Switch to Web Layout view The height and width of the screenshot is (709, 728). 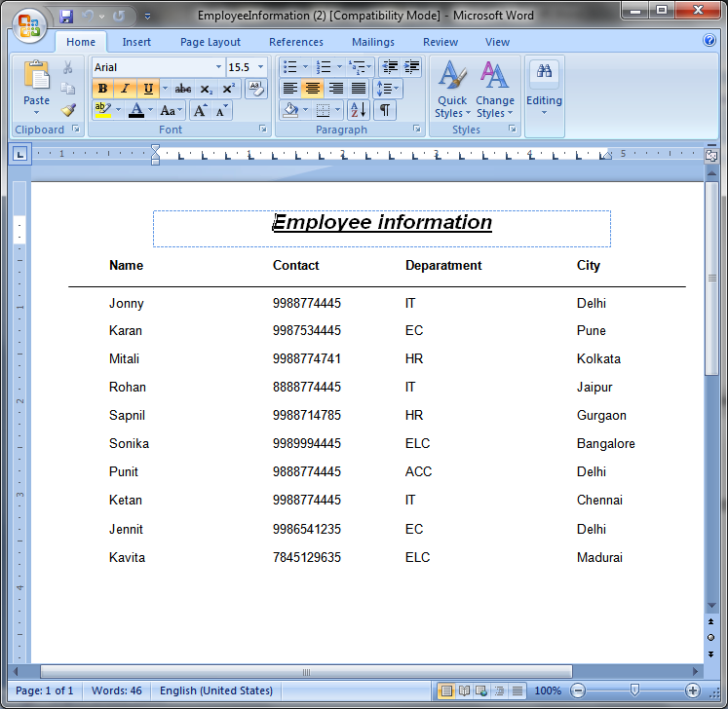point(481,690)
